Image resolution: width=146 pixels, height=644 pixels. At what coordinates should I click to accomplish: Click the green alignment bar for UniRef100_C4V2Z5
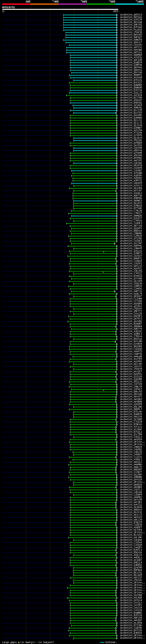tap(95, 314)
